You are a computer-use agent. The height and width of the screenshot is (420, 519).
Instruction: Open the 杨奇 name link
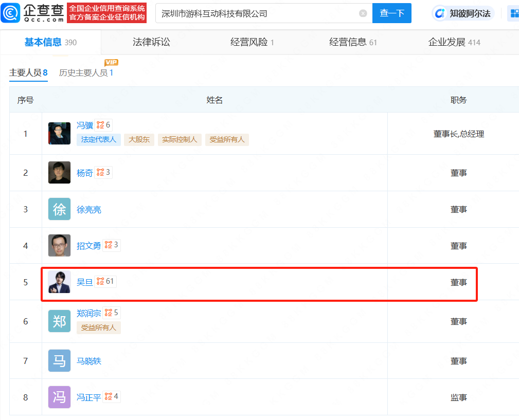85,173
